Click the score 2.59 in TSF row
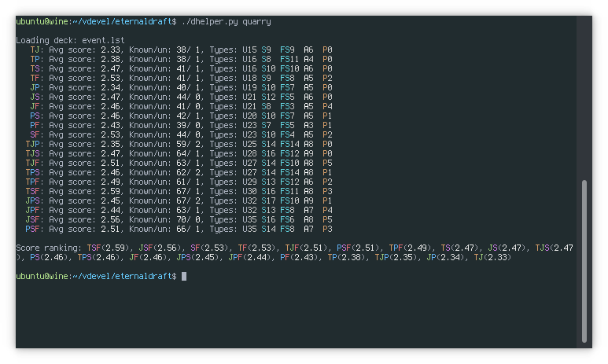This screenshot has height=364, width=608. coord(110,192)
